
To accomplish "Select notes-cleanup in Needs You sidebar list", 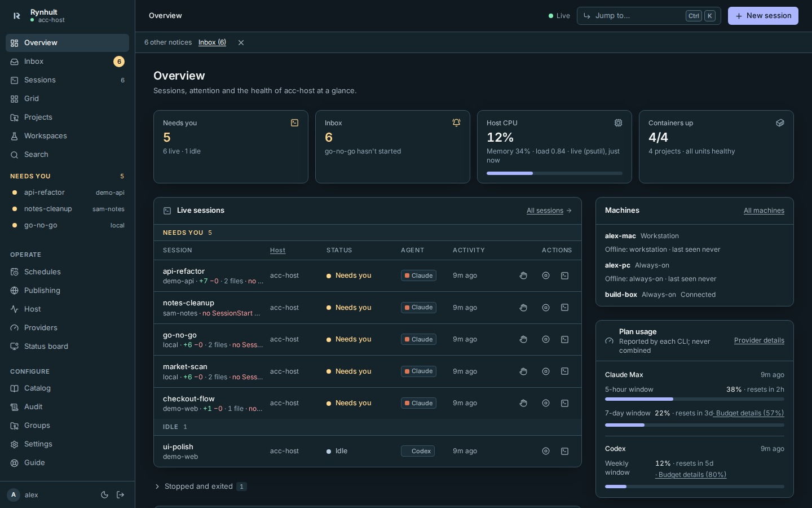I will 67,209.
